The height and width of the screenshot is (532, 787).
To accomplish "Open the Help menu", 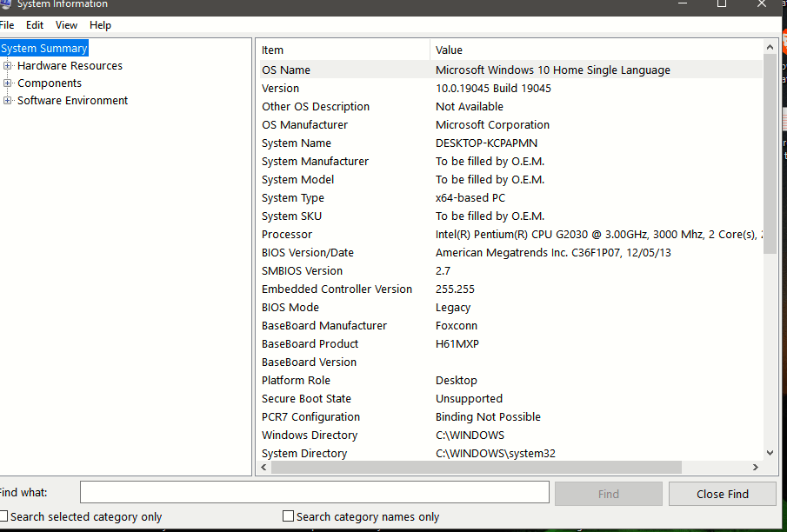I will [100, 25].
